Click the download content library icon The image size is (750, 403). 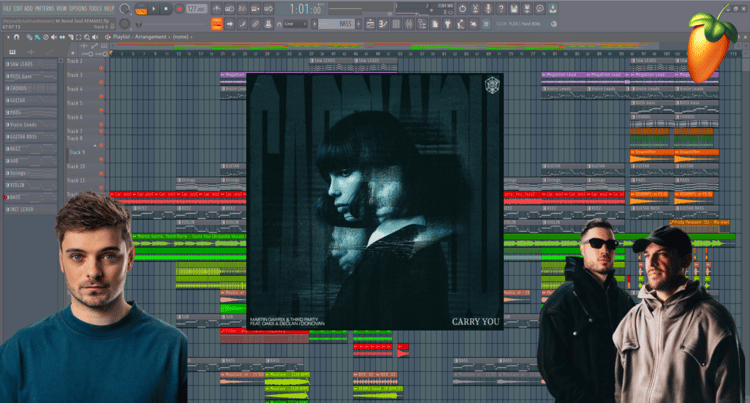[553, 9]
